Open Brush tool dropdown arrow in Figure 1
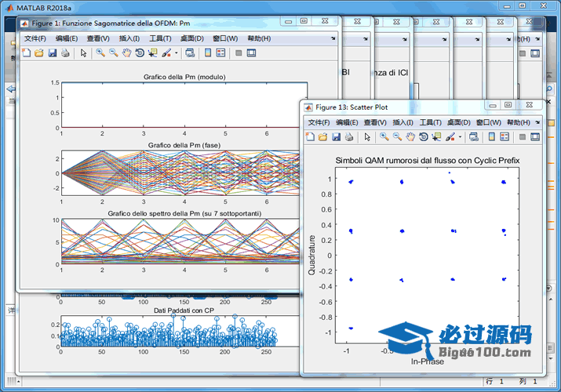 pyautogui.click(x=177, y=53)
